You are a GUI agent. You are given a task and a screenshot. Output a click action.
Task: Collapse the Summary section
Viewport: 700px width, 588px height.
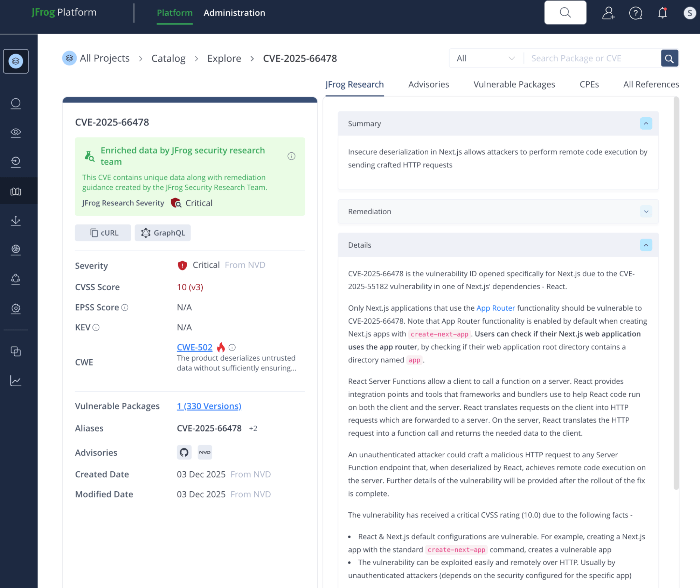tap(646, 123)
